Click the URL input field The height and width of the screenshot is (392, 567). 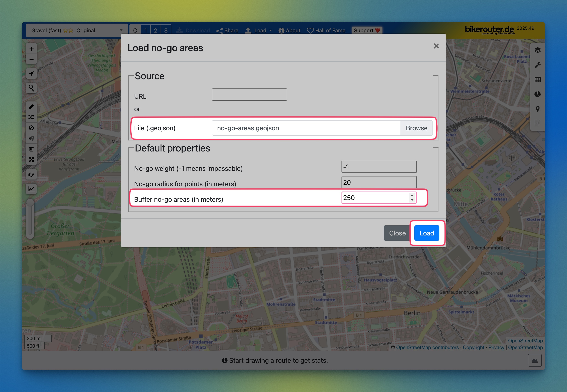coord(249,95)
